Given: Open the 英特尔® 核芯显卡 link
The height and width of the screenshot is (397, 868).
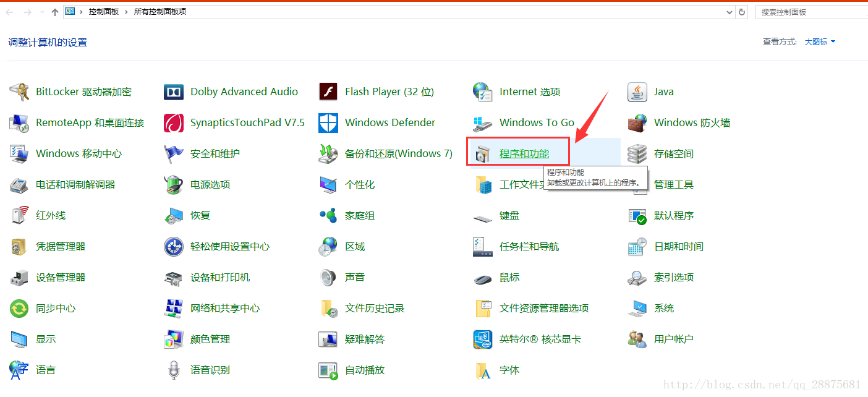Looking at the screenshot, I should tap(540, 339).
